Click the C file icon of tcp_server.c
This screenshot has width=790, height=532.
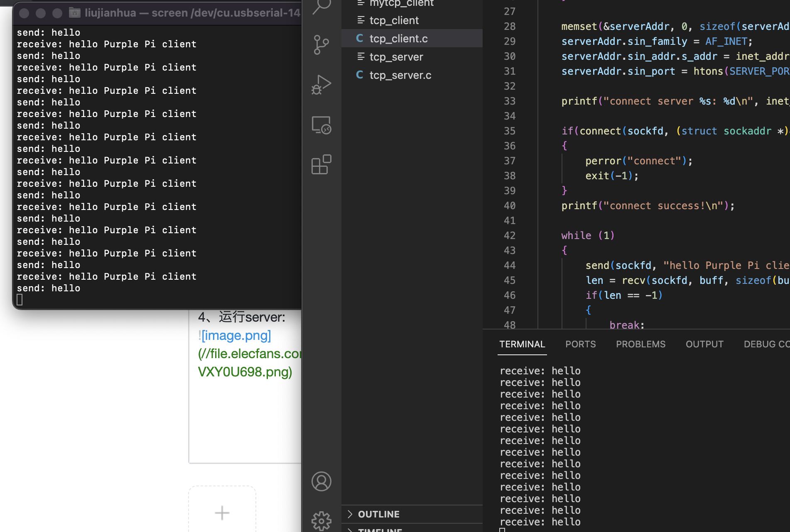[x=360, y=75]
